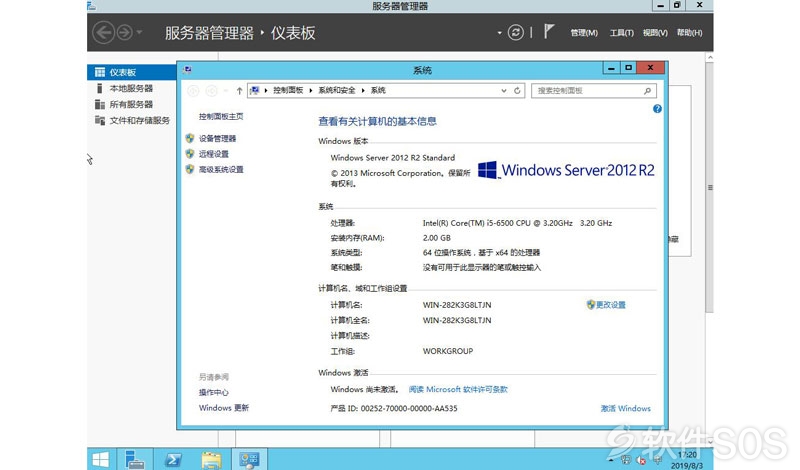Maximize the 系统 window
The height and width of the screenshot is (470, 800).
click(628, 68)
